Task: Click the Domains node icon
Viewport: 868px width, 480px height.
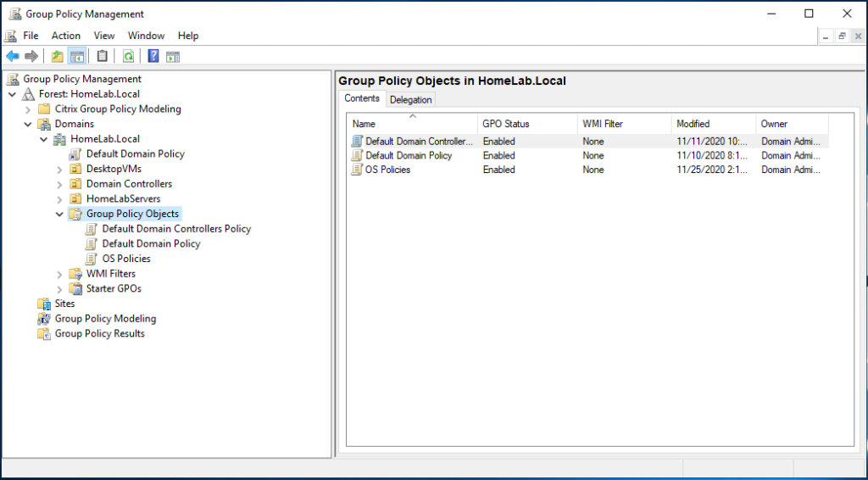Action: click(x=44, y=124)
